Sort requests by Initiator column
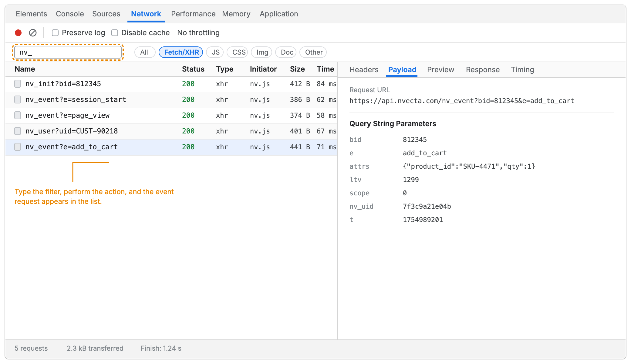This screenshot has height=364, width=631. (263, 69)
